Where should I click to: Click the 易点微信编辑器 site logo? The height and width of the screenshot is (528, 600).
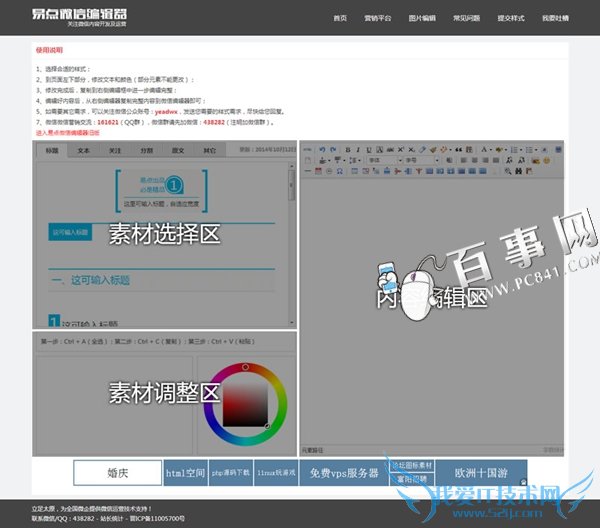click(79, 17)
